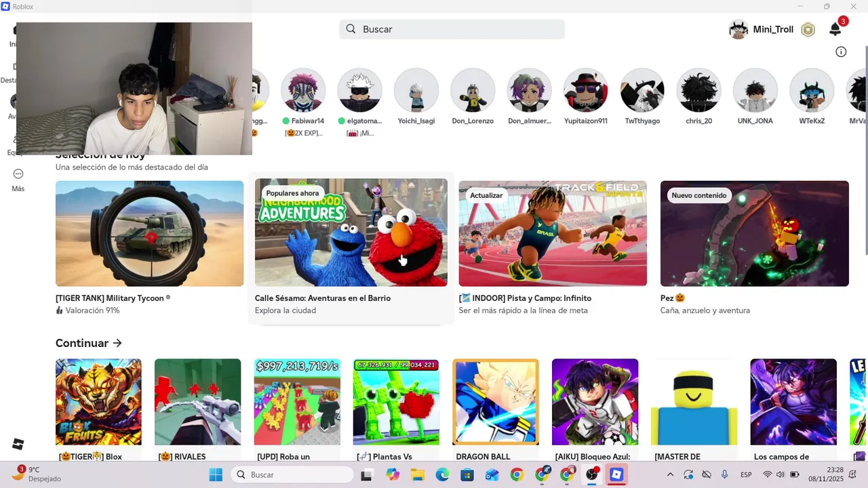
Task: Open friend Yupitaizon911's avatar
Action: [x=586, y=90]
